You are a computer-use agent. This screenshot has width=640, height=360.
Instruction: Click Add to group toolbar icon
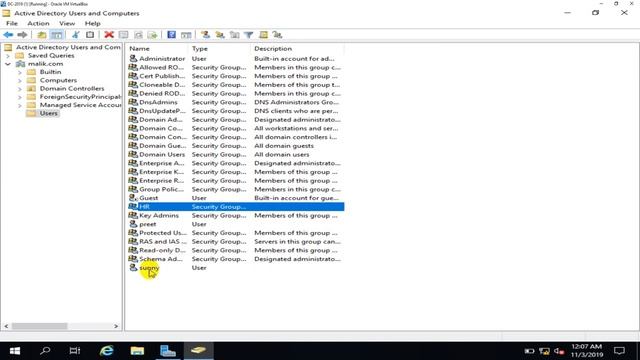click(x=278, y=35)
